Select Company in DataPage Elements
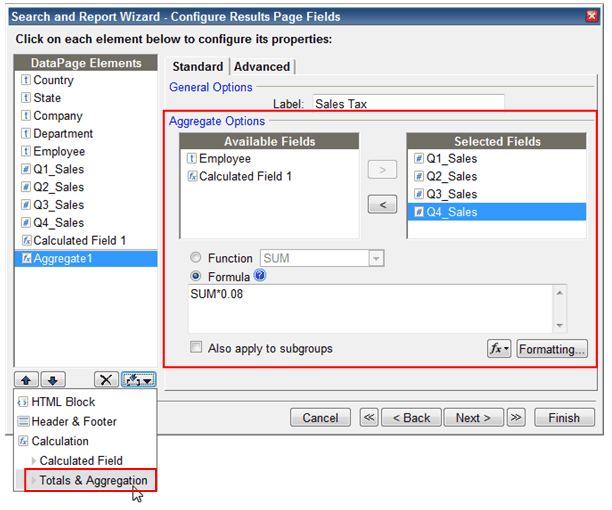 click(85, 116)
